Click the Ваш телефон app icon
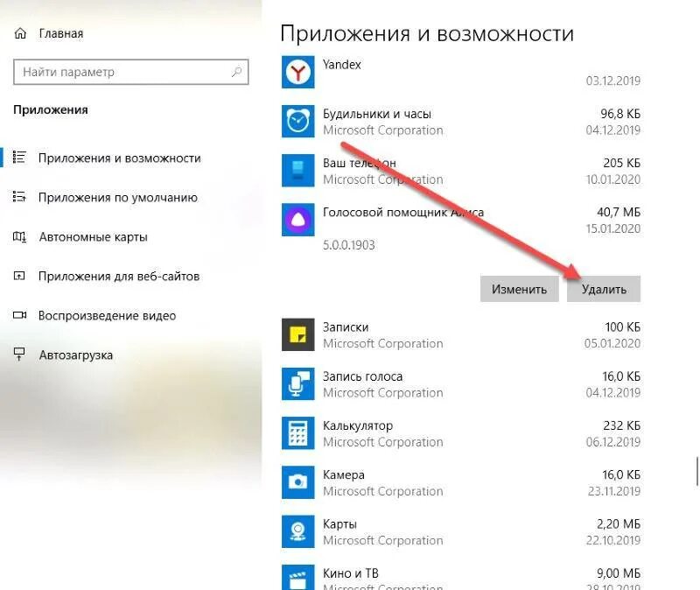This screenshot has width=700, height=590. (297, 170)
